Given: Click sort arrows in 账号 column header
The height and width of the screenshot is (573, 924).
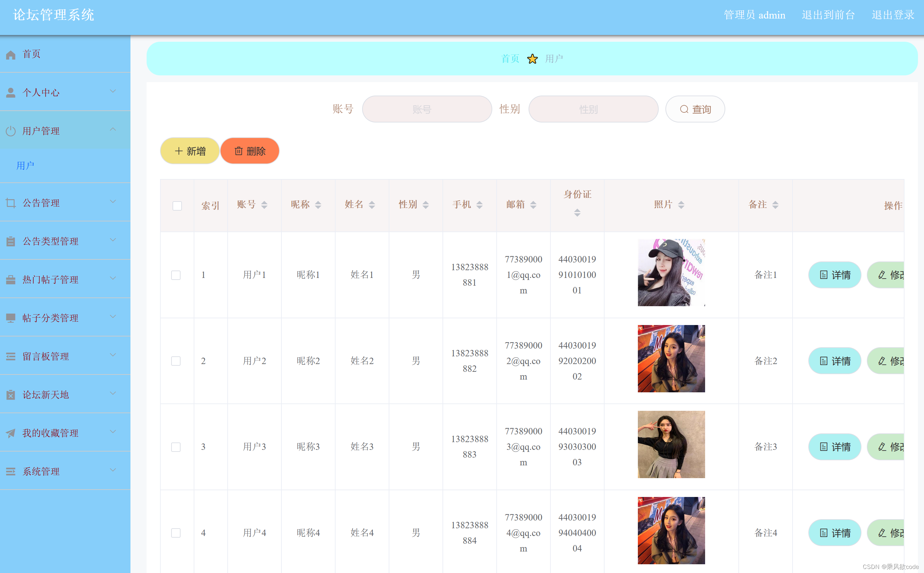Looking at the screenshot, I should pos(264,205).
